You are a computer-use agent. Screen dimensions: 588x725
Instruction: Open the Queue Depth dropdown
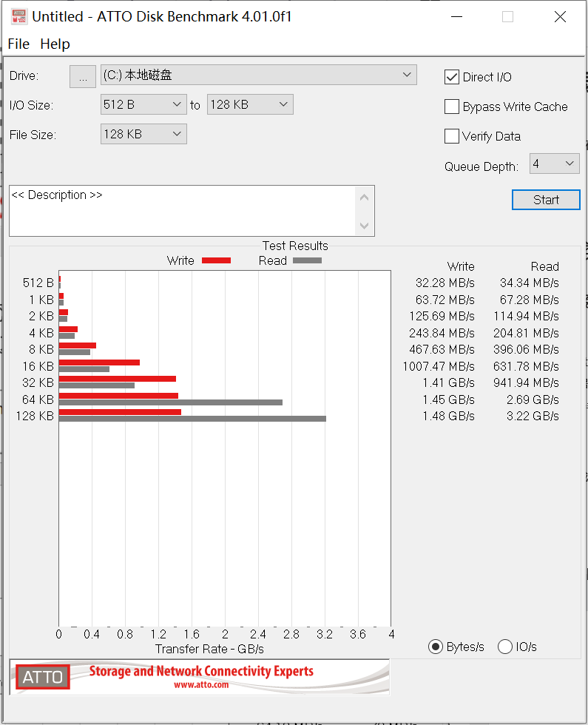click(x=554, y=163)
